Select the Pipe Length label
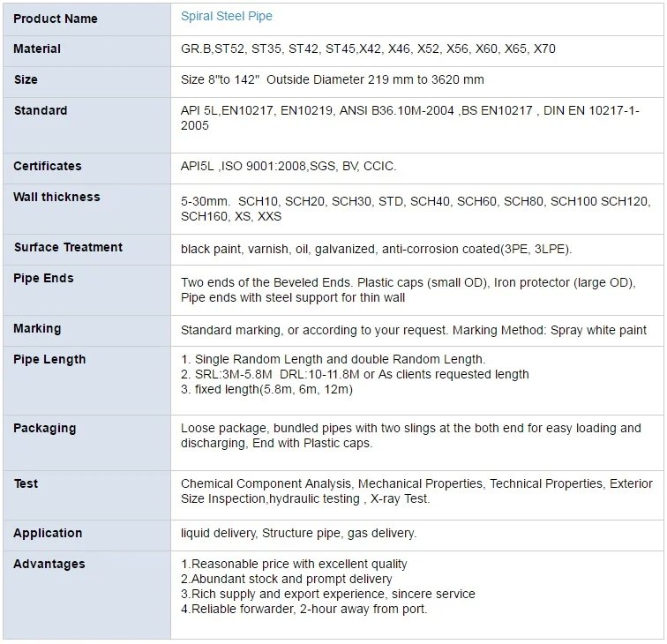This screenshot has height=644, width=667. (x=49, y=360)
